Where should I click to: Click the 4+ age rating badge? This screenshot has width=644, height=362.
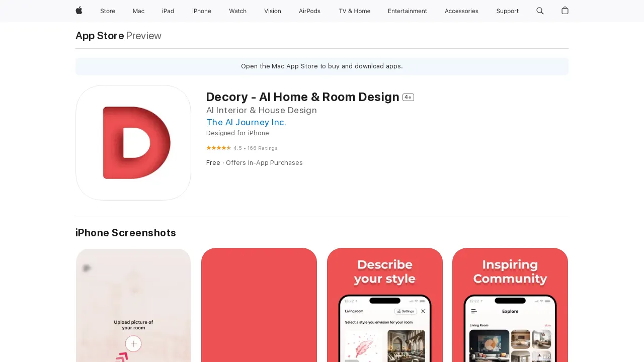coord(408,98)
